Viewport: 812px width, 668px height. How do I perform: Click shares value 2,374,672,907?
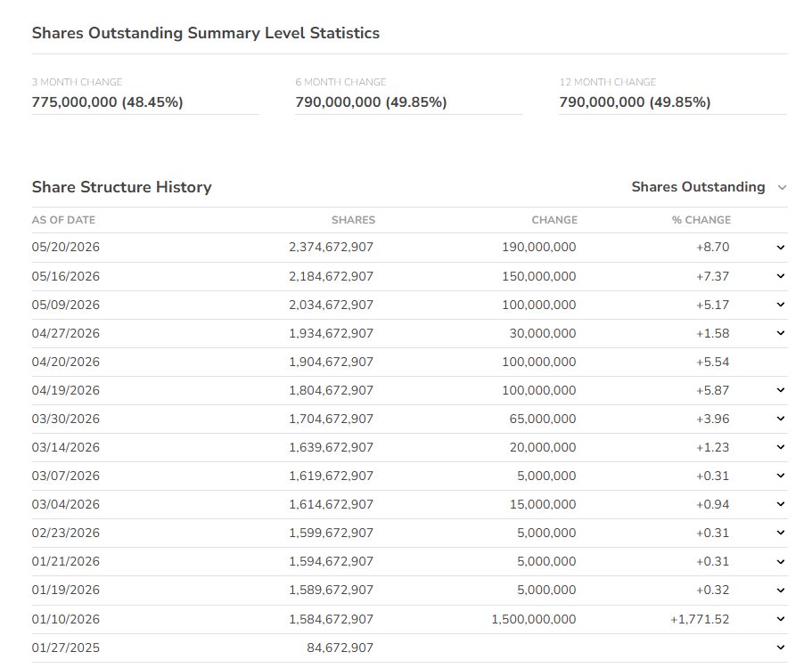(x=331, y=247)
